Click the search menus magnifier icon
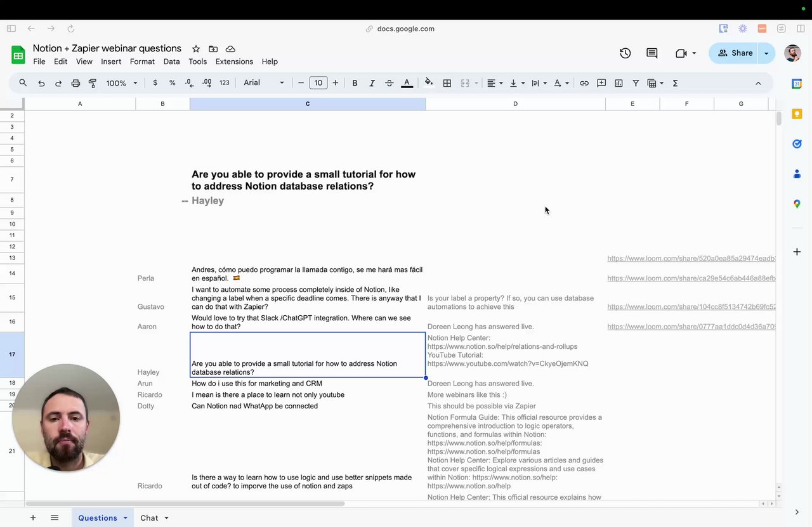 coord(23,83)
